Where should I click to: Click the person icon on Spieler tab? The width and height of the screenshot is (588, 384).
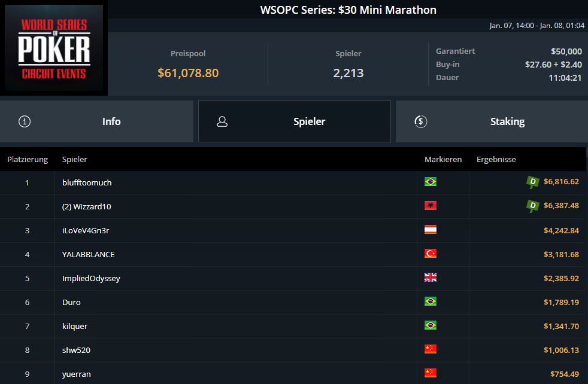click(x=222, y=121)
